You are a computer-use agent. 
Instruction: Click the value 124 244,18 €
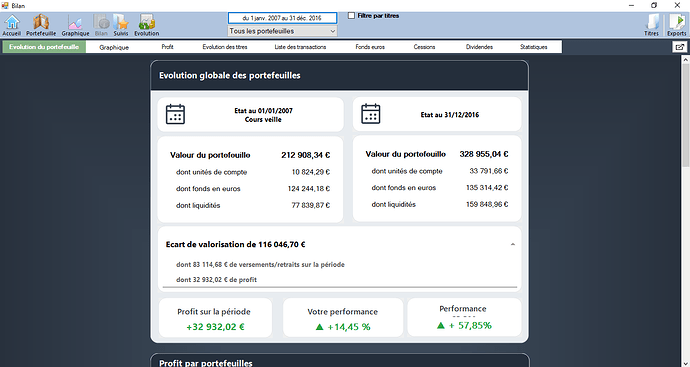[309, 189]
